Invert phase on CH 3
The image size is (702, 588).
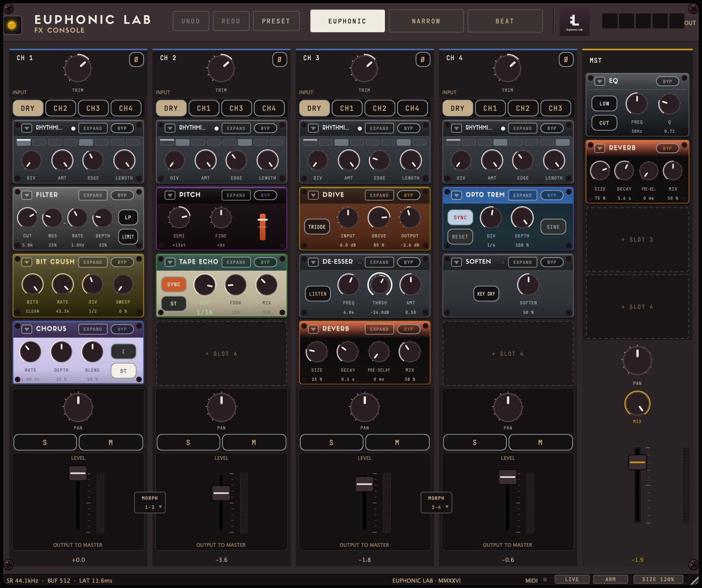pyautogui.click(x=422, y=59)
